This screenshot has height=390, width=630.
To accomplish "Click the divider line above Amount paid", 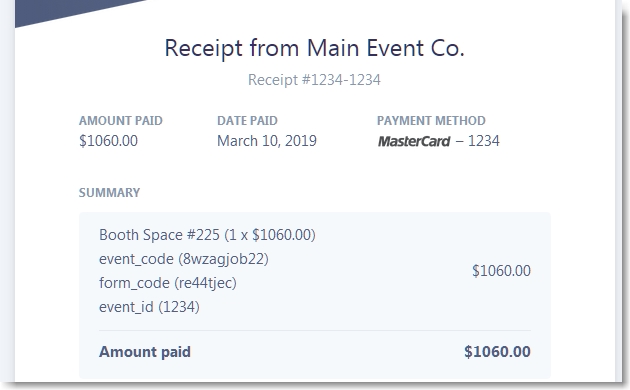I will point(315,331).
